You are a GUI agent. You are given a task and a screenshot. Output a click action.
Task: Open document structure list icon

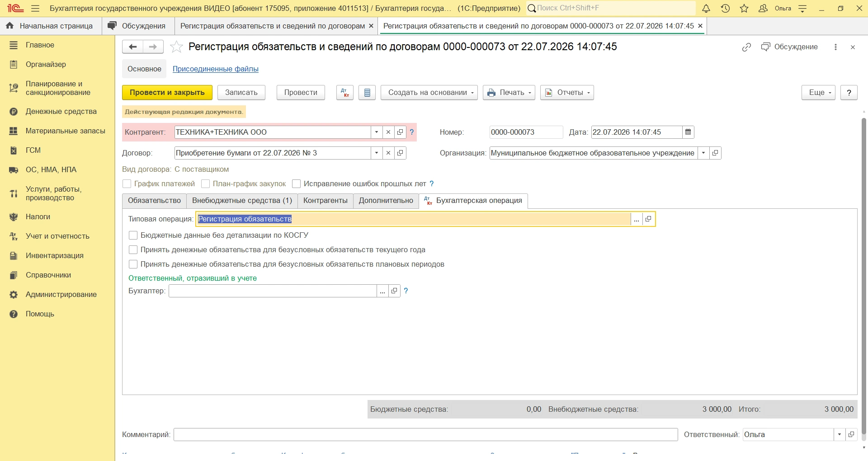pos(367,93)
